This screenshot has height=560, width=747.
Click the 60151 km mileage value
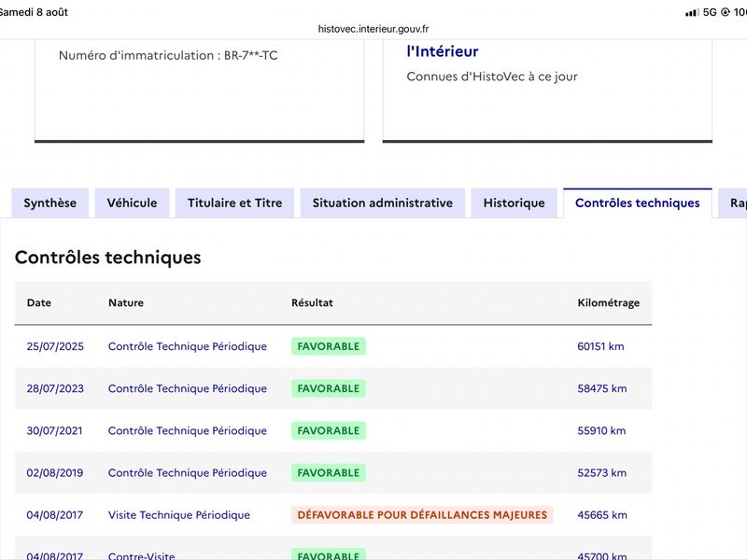pyautogui.click(x=600, y=346)
